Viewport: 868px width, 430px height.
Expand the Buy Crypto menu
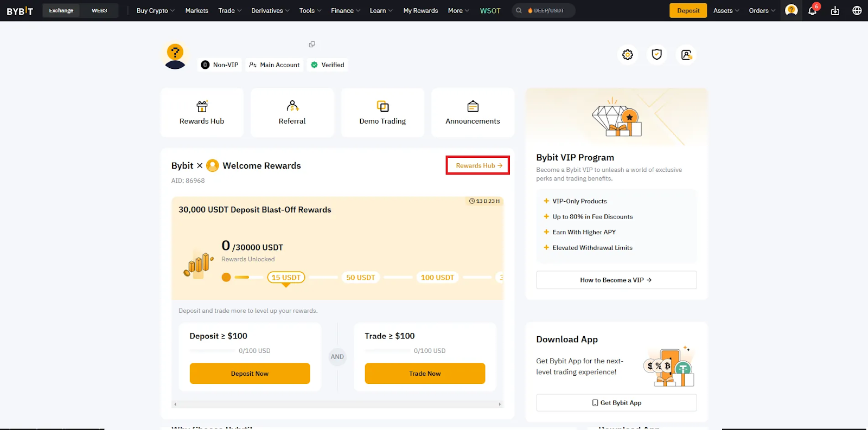[x=156, y=10]
